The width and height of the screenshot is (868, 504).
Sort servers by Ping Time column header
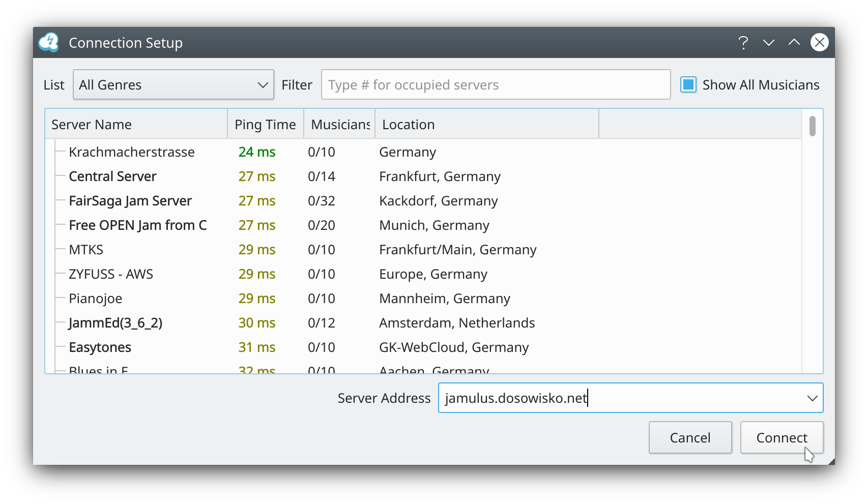[265, 125]
